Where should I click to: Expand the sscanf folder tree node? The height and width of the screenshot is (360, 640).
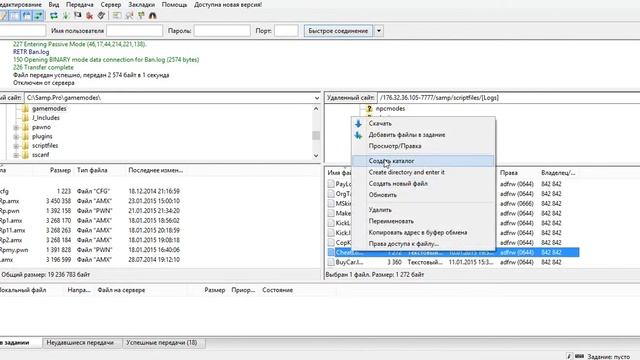(x=16, y=156)
